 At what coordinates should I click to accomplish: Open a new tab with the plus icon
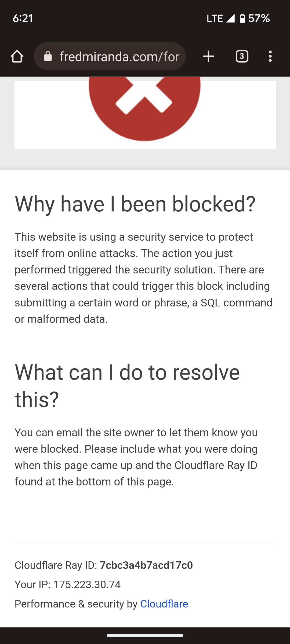(x=209, y=56)
